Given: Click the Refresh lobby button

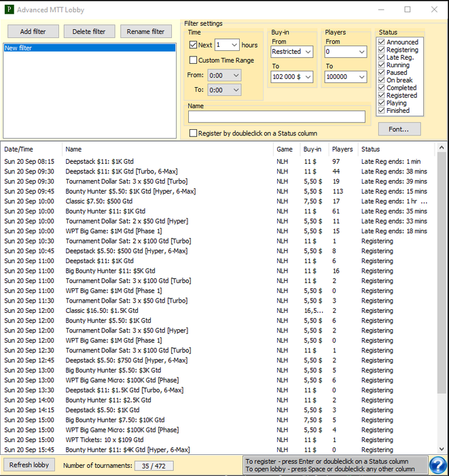Looking at the screenshot, I should click(29, 464).
